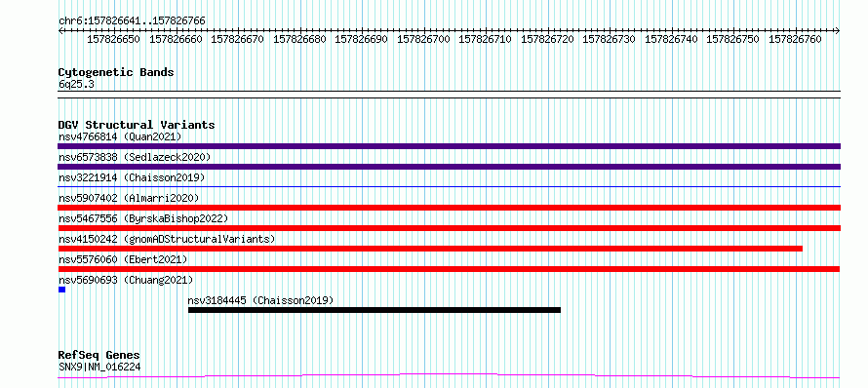This screenshot has height=388, width=868.
Task: Open the nsv4150242 (gnomADStructuralVariants) label
Action: [167, 239]
